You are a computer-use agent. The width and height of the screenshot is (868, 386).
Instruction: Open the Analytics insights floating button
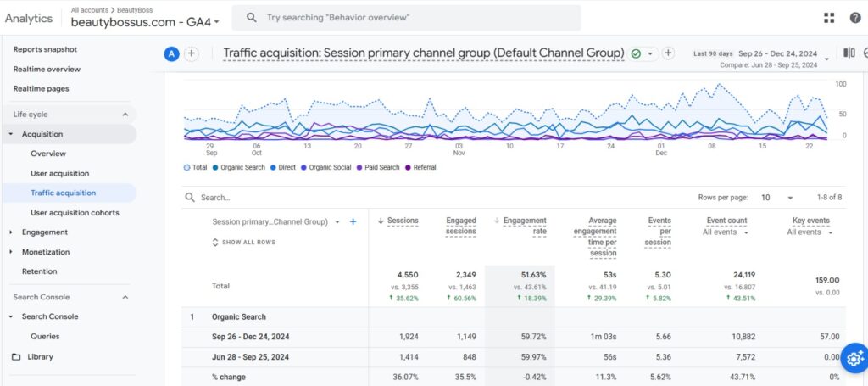coord(854,357)
